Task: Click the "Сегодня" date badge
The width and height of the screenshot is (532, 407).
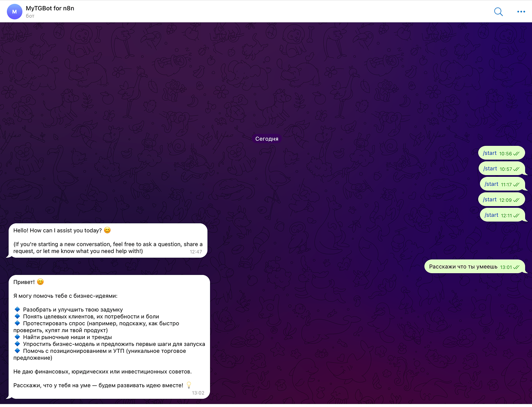Action: tap(266, 139)
